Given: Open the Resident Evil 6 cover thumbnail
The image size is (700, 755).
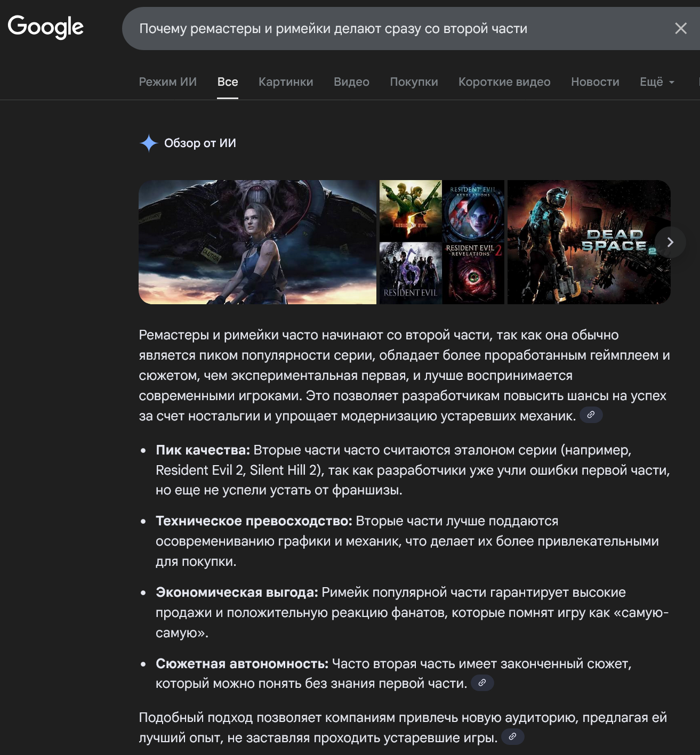Looking at the screenshot, I should point(411,273).
